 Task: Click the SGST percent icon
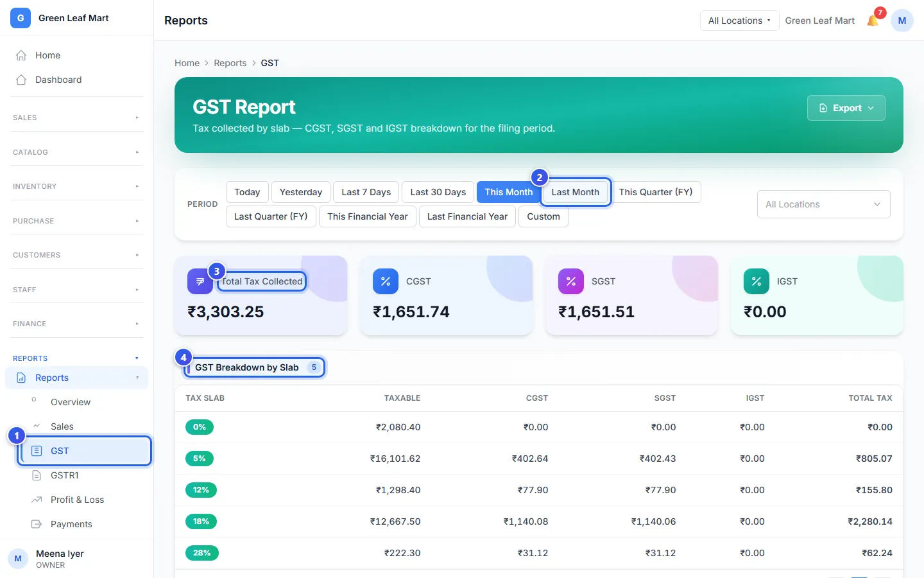571,281
